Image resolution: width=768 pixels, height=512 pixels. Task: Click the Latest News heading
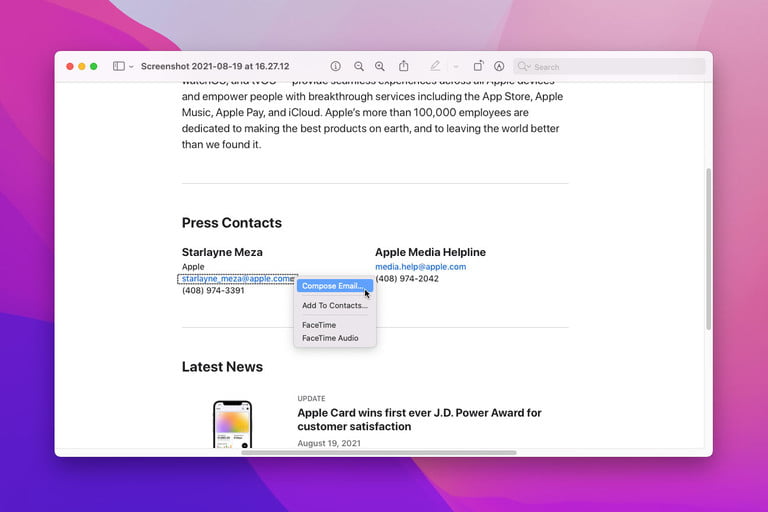(222, 367)
